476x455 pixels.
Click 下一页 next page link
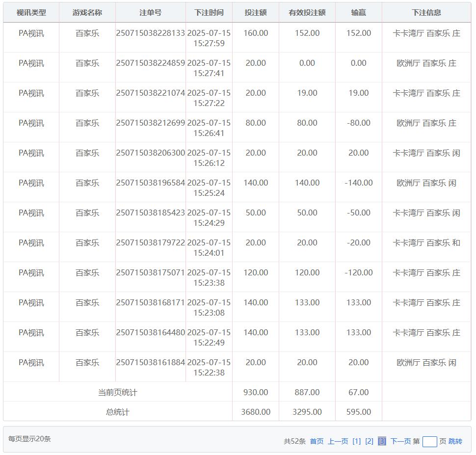(400, 441)
